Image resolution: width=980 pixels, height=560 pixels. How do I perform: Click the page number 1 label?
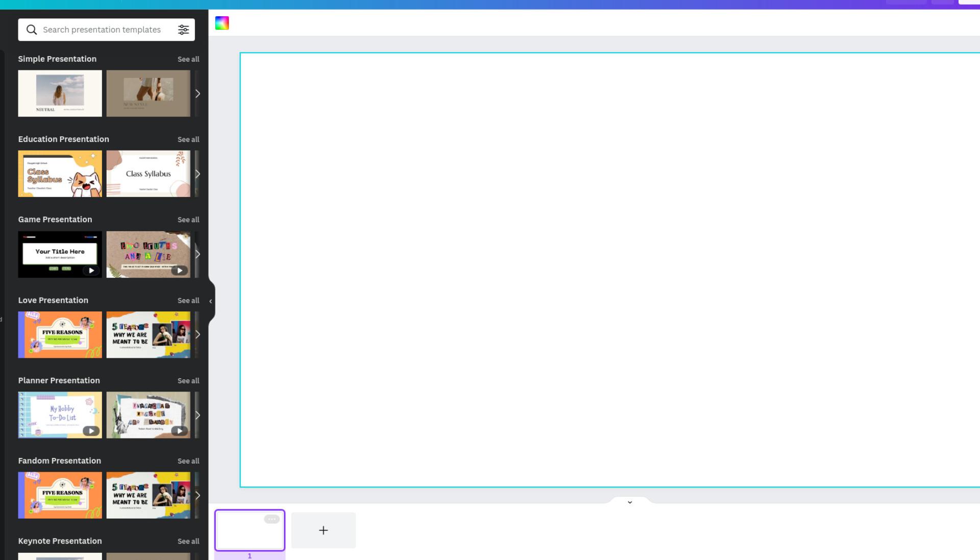coord(250,556)
